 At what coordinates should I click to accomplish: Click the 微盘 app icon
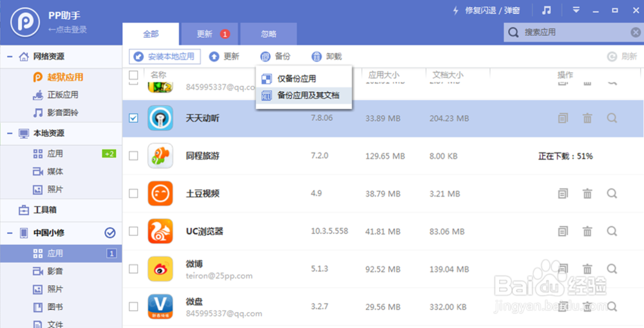tap(160, 307)
